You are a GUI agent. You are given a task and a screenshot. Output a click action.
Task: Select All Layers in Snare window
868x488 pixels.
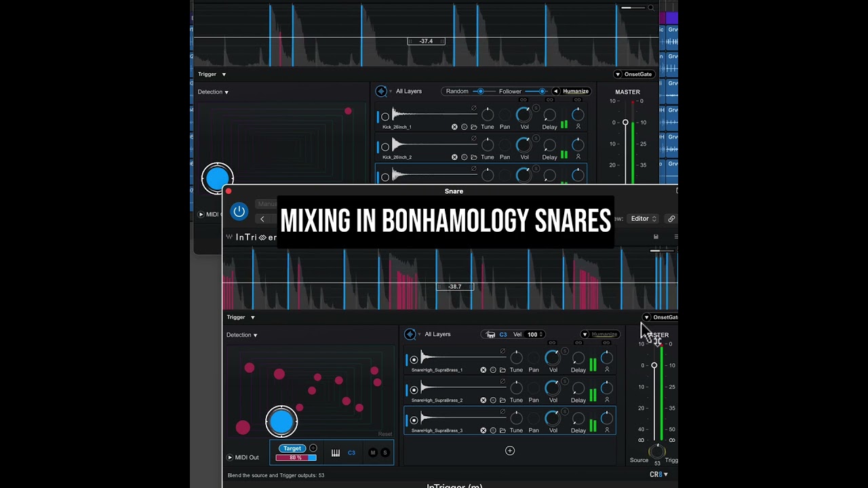coord(437,334)
